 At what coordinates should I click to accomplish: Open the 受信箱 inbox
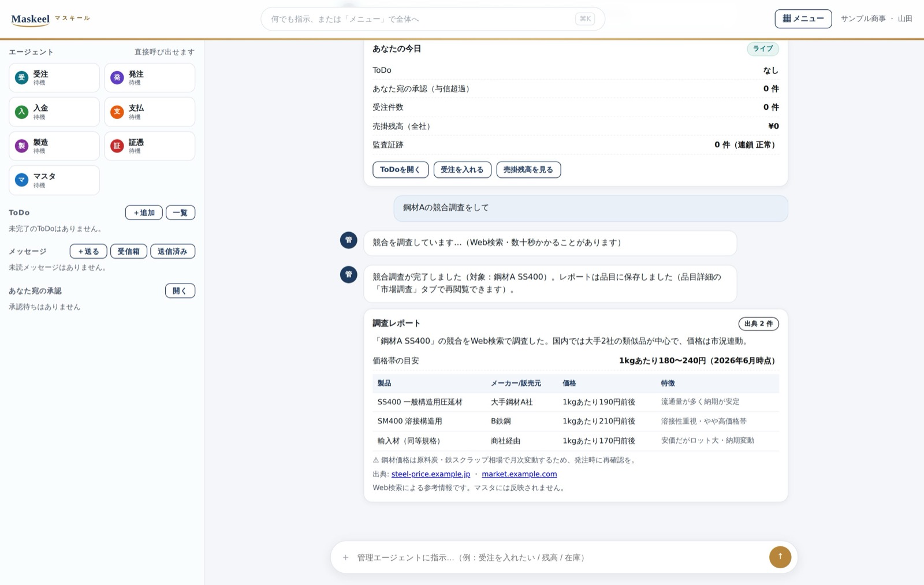click(x=129, y=251)
